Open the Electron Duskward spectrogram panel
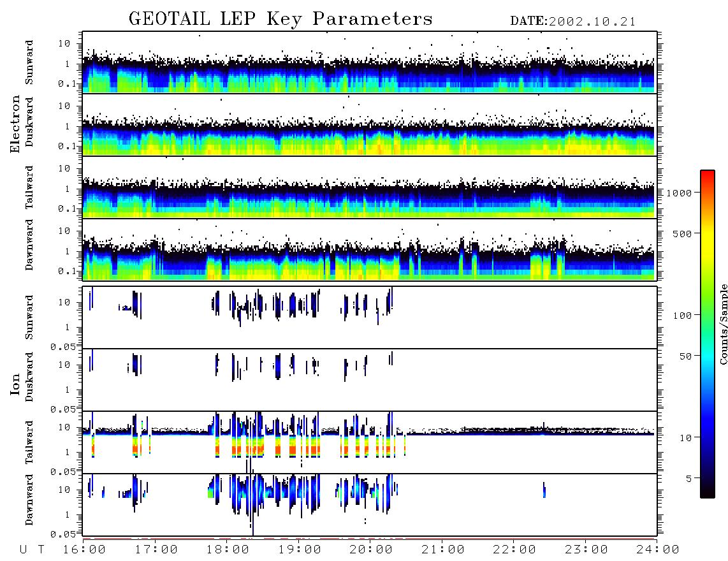The width and height of the screenshot is (728, 561). pyautogui.click(x=370, y=124)
